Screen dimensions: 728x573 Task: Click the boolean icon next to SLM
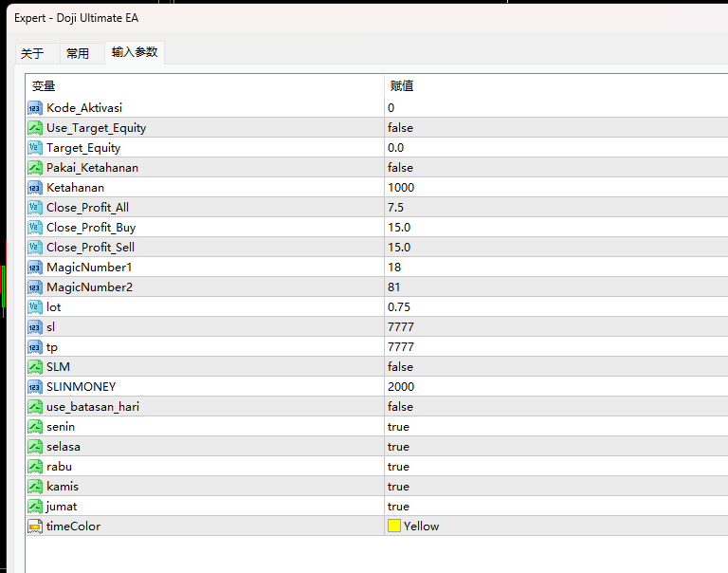(35, 367)
